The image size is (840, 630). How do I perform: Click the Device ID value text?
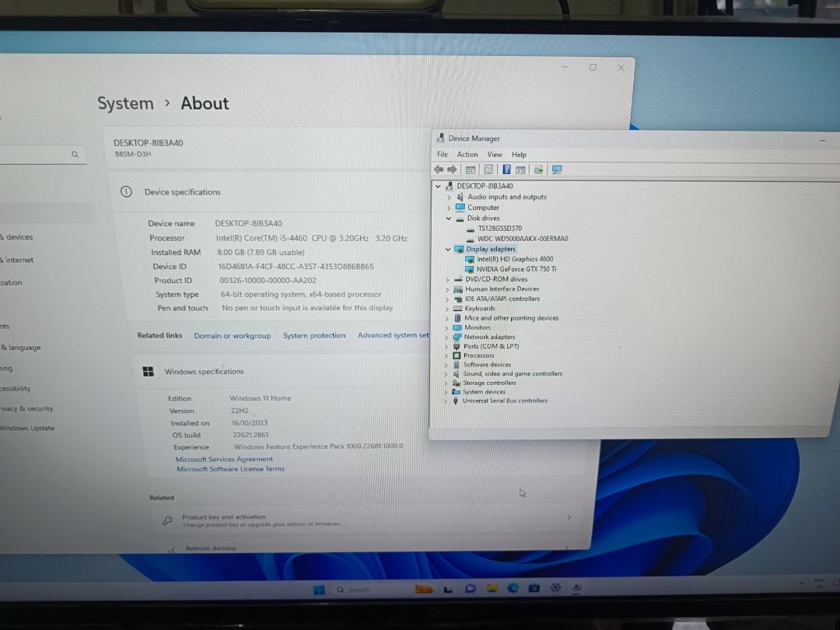[296, 266]
